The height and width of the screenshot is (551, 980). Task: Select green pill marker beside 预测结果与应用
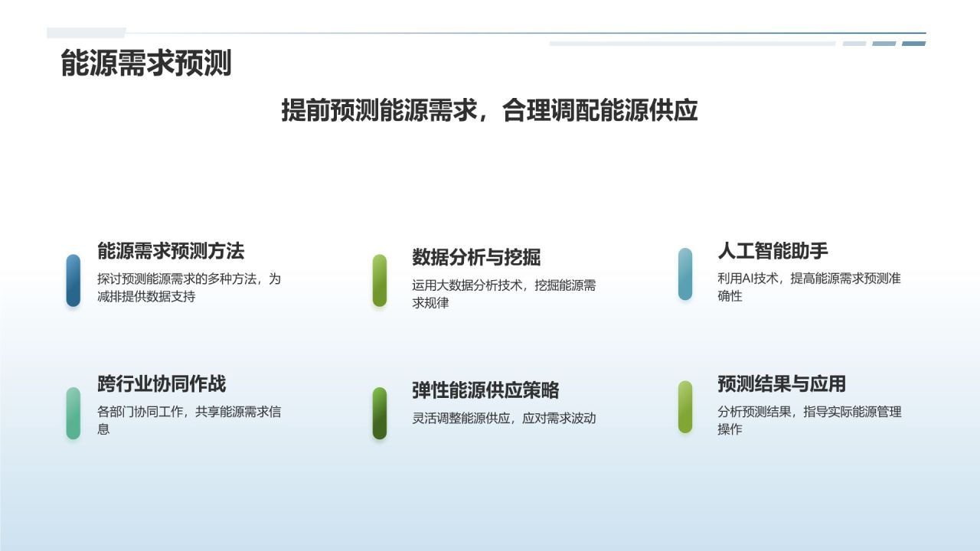point(685,406)
